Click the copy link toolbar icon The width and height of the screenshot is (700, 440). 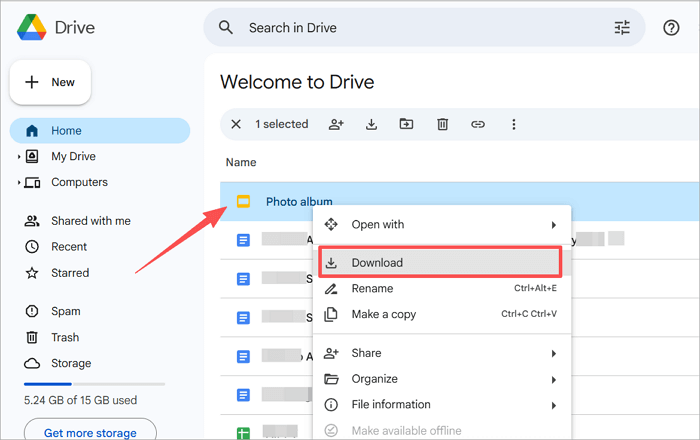pyautogui.click(x=478, y=124)
